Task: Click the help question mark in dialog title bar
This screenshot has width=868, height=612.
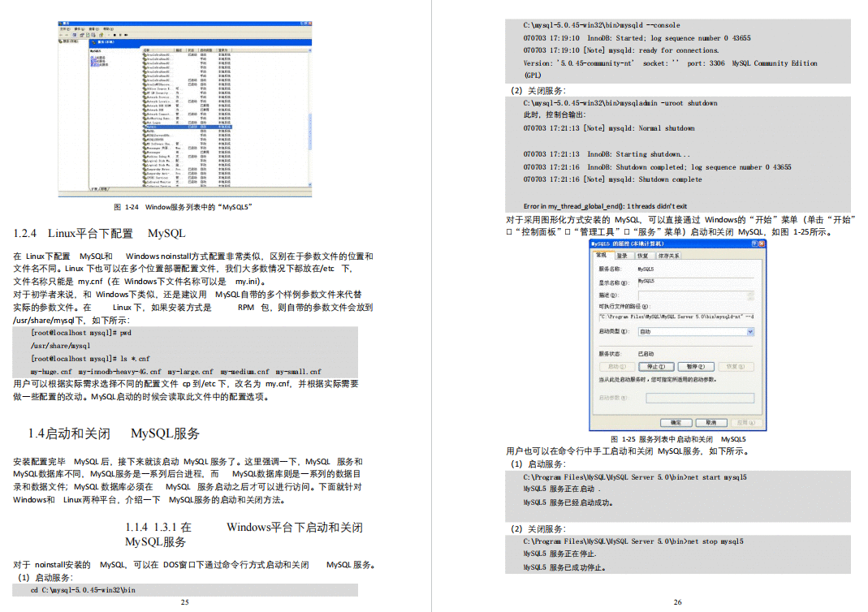Action: click(x=754, y=244)
